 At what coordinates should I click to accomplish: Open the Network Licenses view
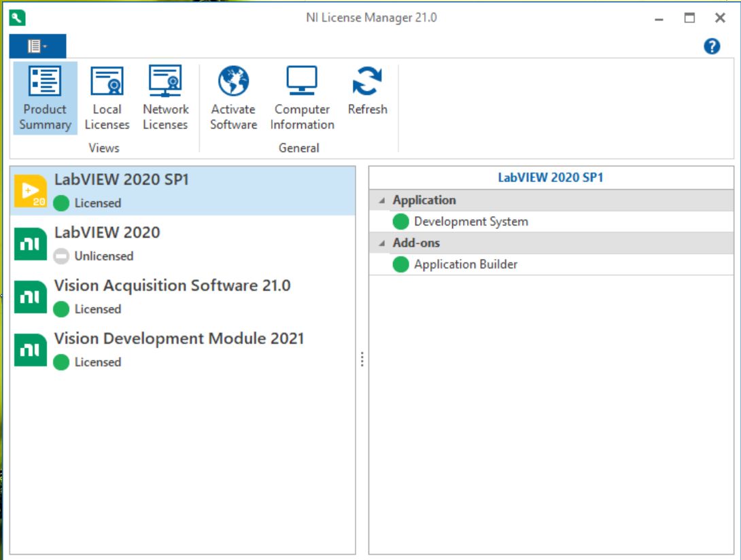click(x=165, y=99)
